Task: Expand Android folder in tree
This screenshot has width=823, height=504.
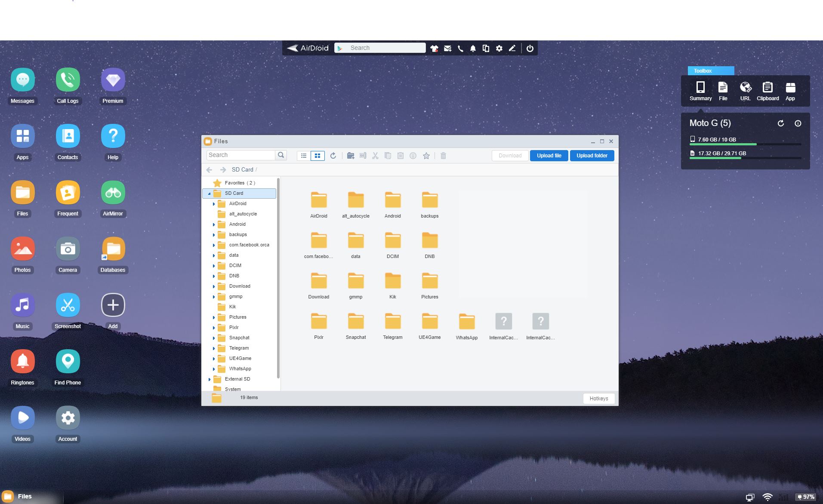Action: coord(214,224)
